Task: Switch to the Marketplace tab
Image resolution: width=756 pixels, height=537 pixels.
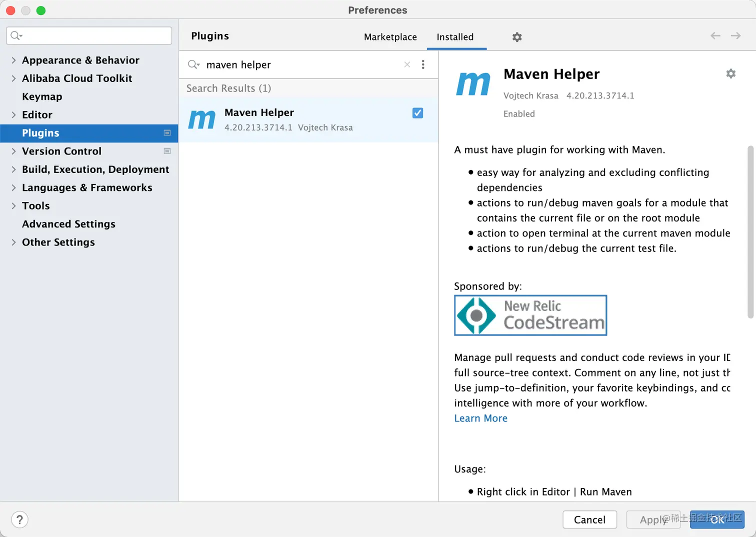Action: tap(390, 37)
